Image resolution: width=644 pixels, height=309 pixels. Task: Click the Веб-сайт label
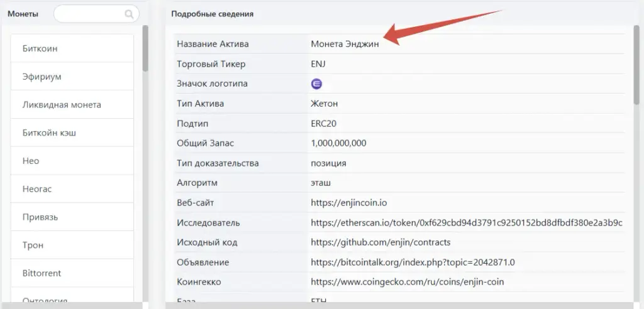coord(195,203)
